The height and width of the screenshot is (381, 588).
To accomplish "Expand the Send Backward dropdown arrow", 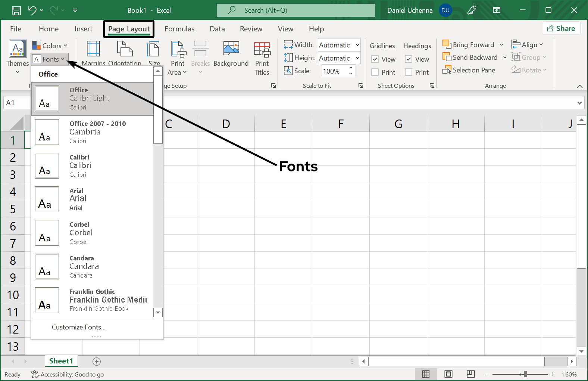I will (505, 58).
